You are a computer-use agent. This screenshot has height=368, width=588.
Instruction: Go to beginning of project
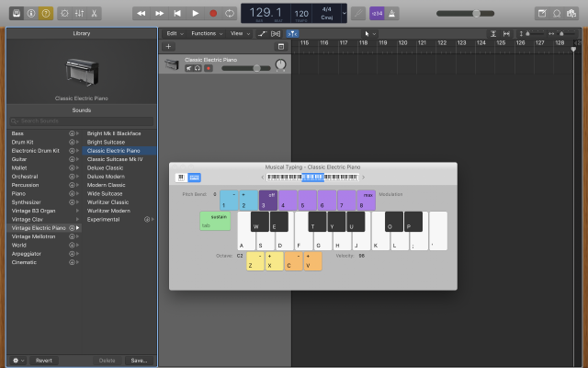coord(177,14)
